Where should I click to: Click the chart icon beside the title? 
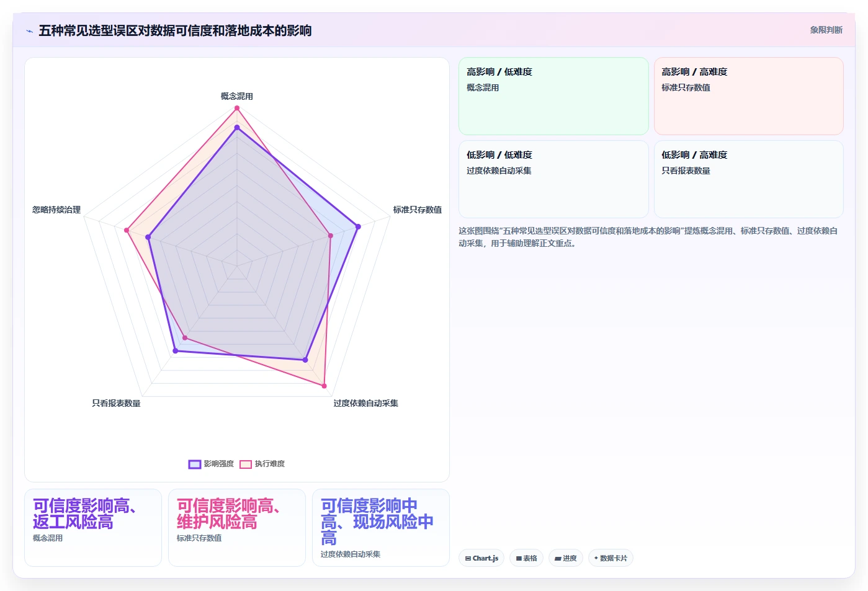(x=29, y=31)
